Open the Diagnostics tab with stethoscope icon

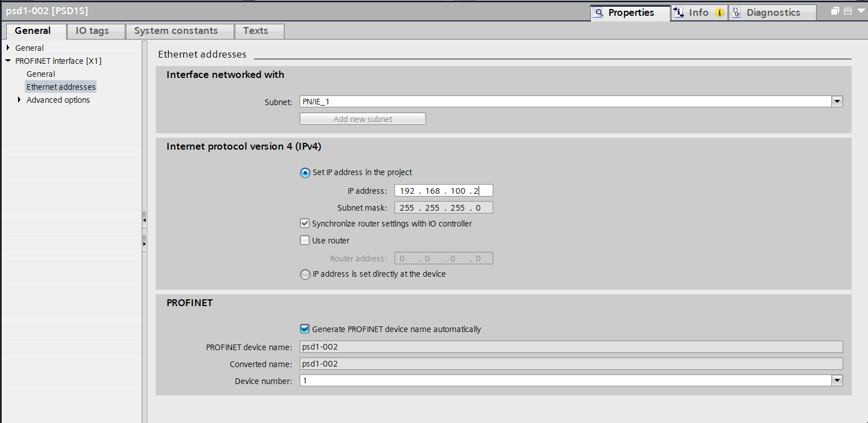[772, 12]
